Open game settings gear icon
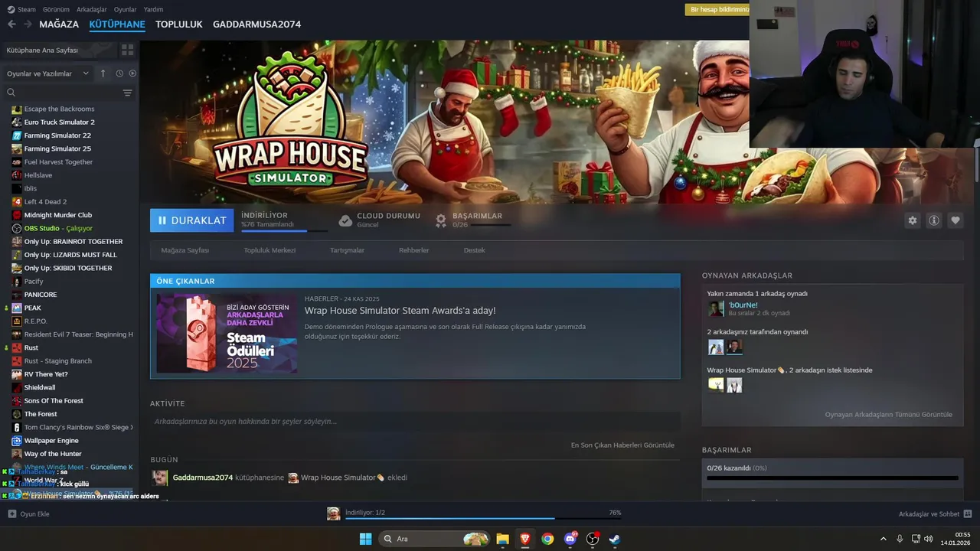The image size is (980, 551). (x=912, y=220)
